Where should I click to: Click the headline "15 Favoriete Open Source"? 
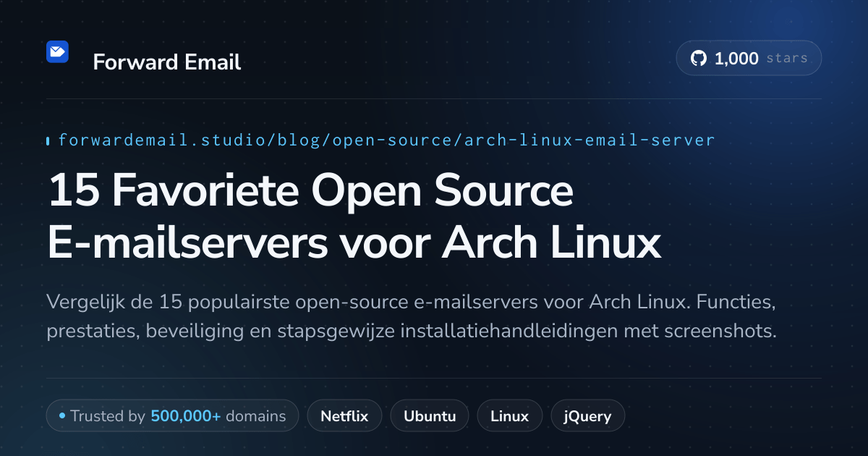tap(310, 190)
